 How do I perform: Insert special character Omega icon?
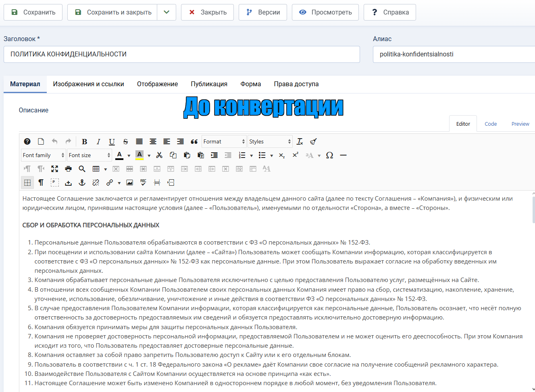(x=330, y=155)
